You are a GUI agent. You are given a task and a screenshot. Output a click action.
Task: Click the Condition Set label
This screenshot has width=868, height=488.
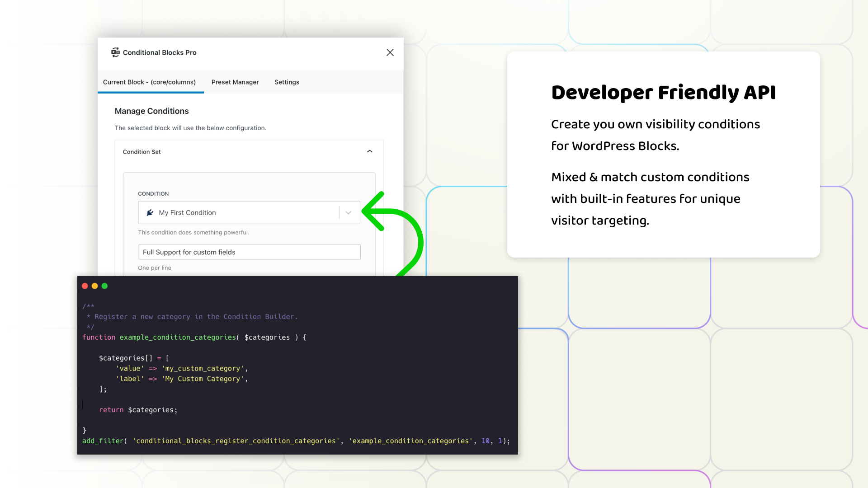pos(142,152)
